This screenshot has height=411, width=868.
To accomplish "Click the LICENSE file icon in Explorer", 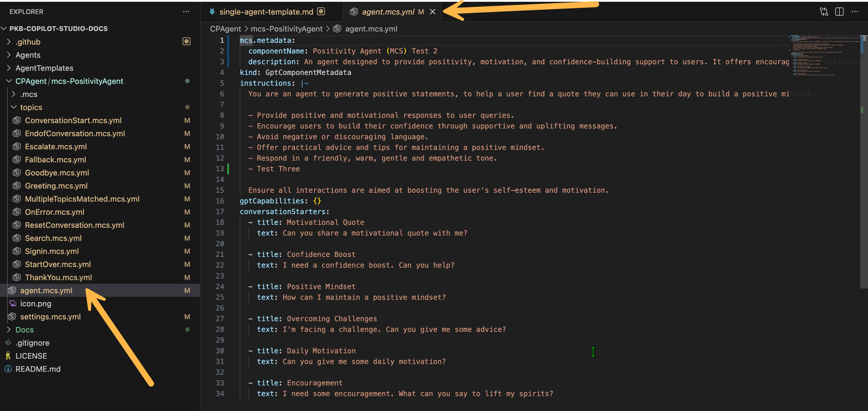I will pos(8,355).
